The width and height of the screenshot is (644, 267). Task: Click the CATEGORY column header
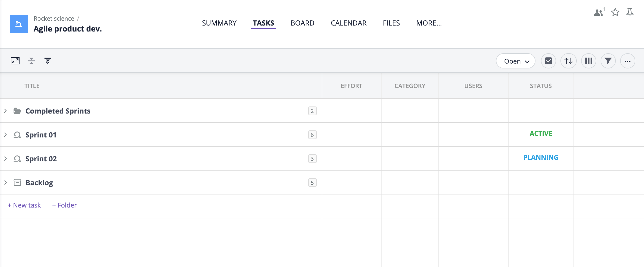[410, 86]
